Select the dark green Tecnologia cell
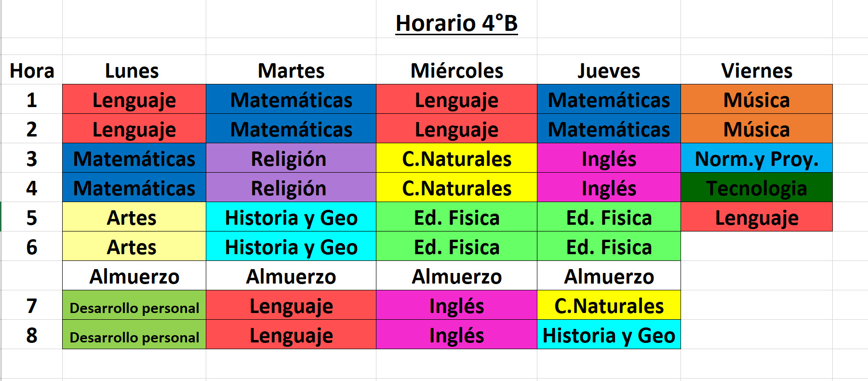 click(757, 188)
